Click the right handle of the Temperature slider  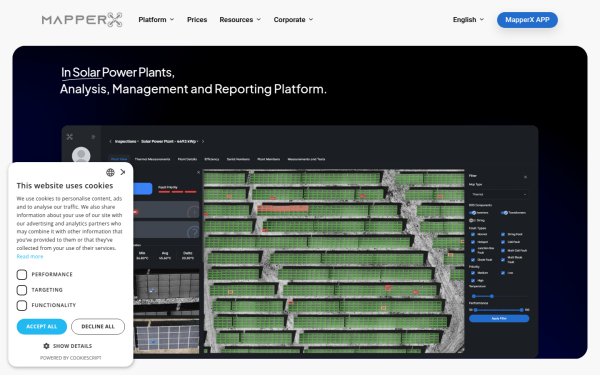(492, 296)
